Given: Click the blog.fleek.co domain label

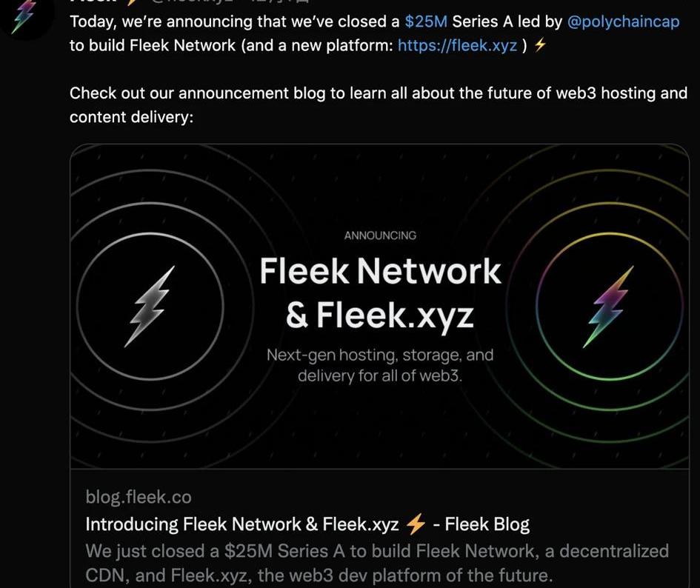Looking at the screenshot, I should (139, 497).
